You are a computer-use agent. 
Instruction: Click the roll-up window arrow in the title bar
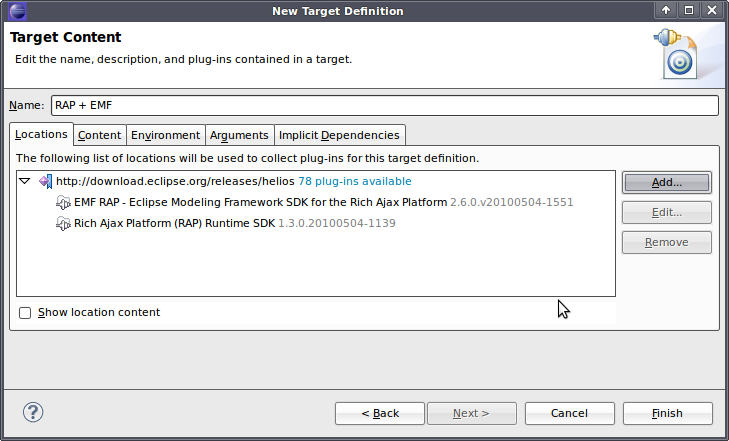coord(666,10)
